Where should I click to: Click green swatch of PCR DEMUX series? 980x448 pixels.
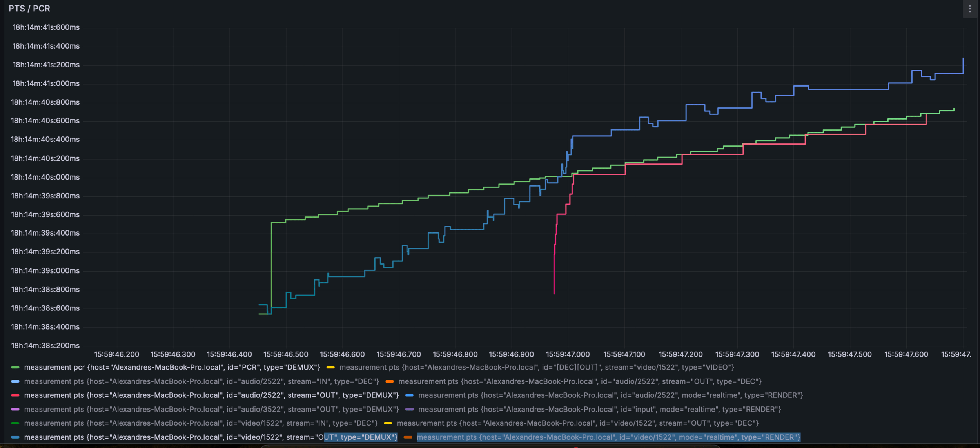point(15,367)
